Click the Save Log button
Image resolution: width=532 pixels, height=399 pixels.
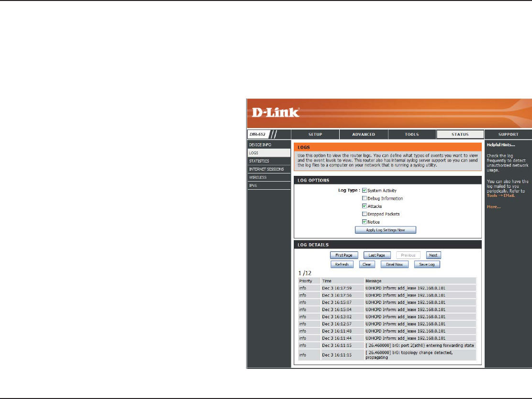(x=427, y=264)
